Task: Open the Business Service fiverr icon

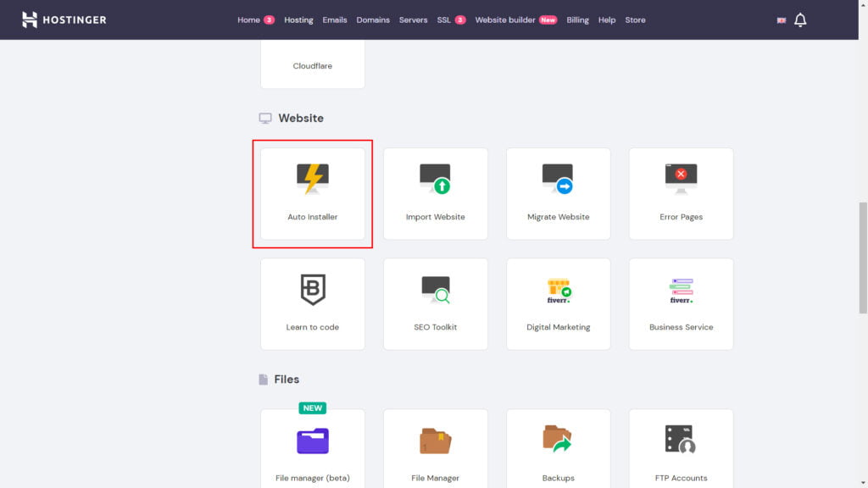Action: [x=682, y=291]
